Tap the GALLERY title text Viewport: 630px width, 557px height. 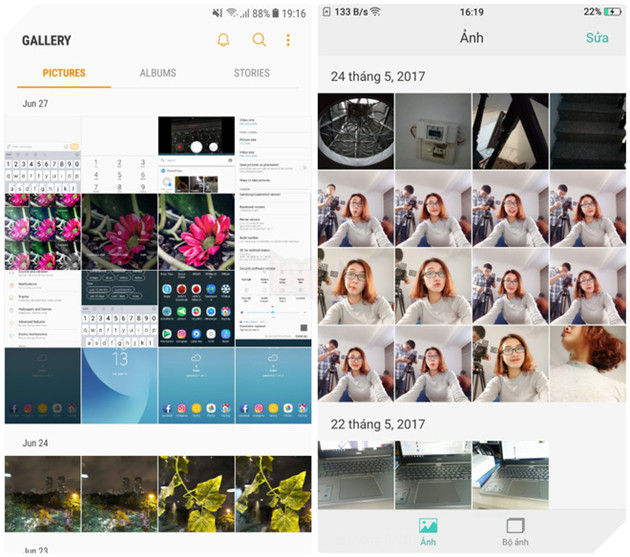pos(46,41)
